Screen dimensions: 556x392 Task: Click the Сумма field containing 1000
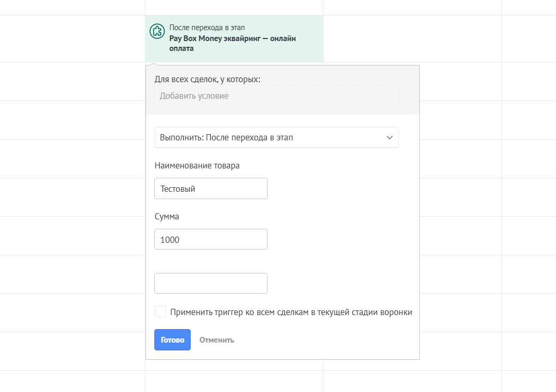point(211,240)
